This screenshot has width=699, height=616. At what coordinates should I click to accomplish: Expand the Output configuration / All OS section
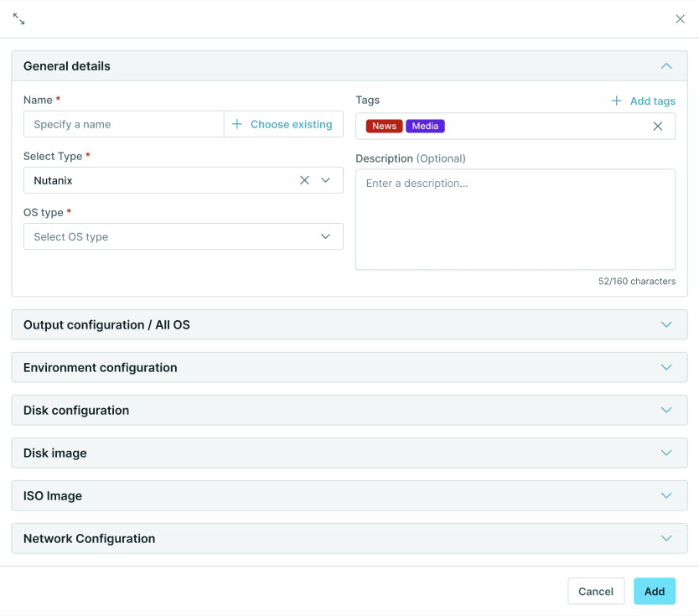666,324
